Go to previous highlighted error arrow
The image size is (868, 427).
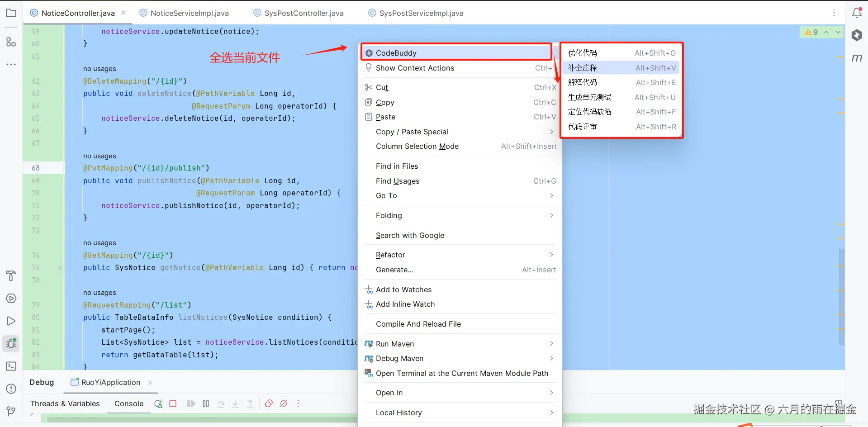826,32
